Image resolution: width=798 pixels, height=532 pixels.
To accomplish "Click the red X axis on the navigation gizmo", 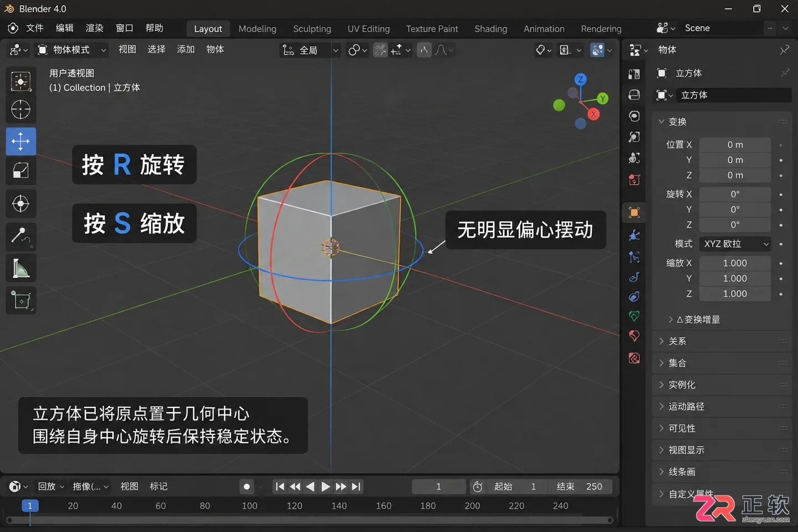I will pyautogui.click(x=594, y=114).
